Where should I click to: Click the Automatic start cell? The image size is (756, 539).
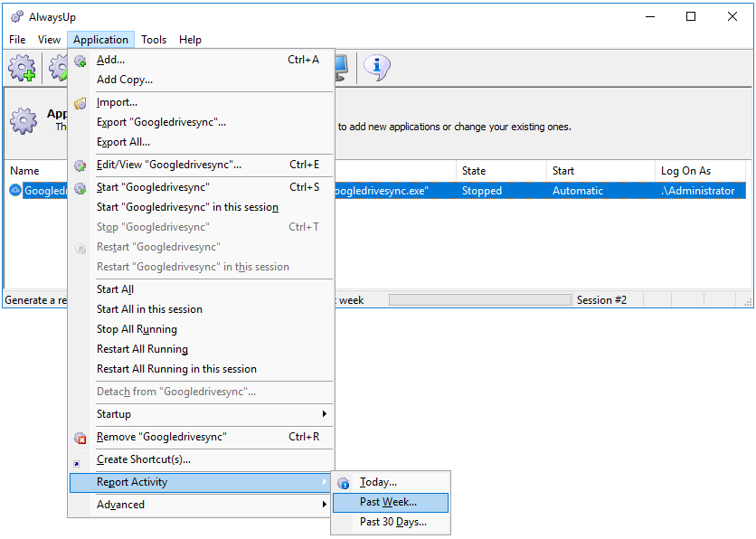[x=578, y=191]
